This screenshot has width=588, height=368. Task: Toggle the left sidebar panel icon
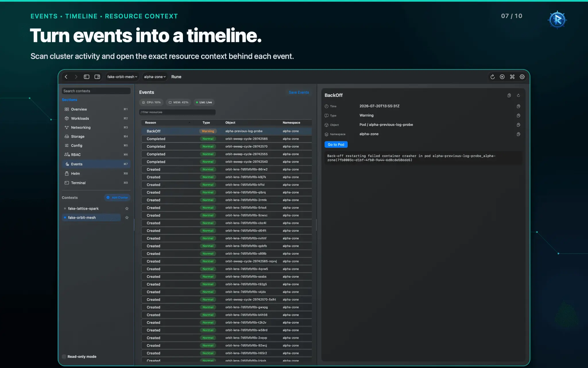[86, 77]
